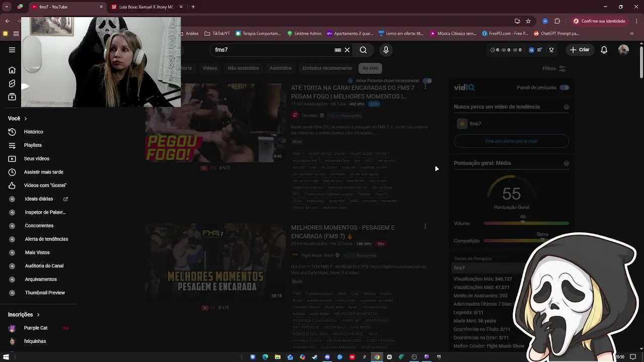Open Ideais diárias vidIQ link
Viewport: 644px width, 362px height.
(39, 199)
